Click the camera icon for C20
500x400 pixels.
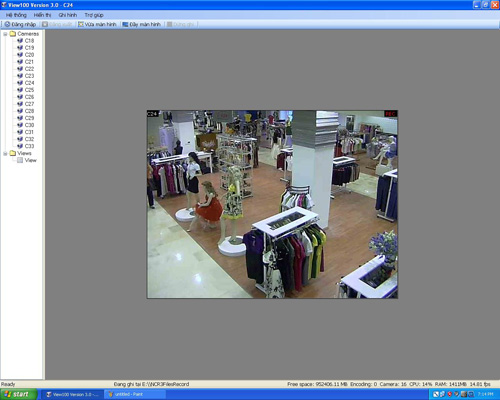point(20,55)
